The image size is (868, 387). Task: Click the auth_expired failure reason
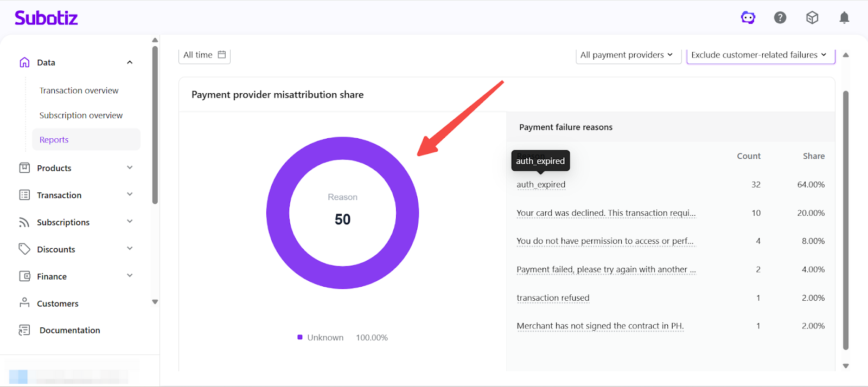click(x=541, y=185)
